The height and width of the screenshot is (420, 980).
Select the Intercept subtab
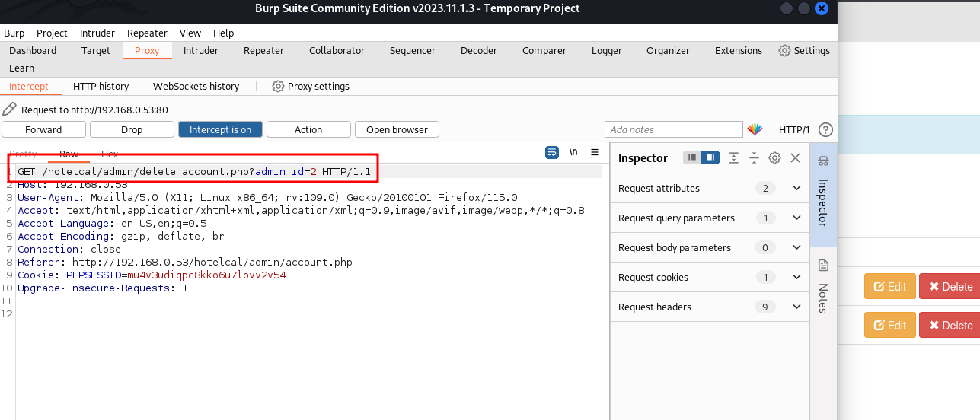click(x=29, y=86)
